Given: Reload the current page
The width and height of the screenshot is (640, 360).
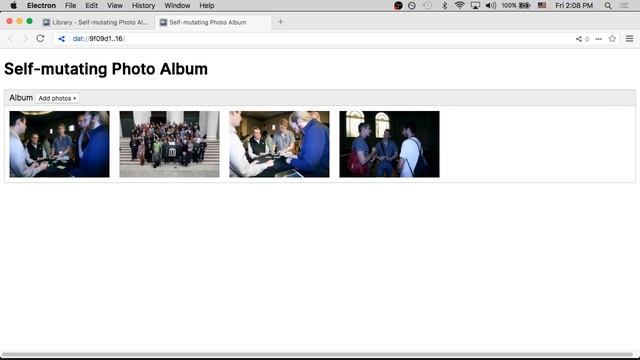Looking at the screenshot, I should 40,38.
